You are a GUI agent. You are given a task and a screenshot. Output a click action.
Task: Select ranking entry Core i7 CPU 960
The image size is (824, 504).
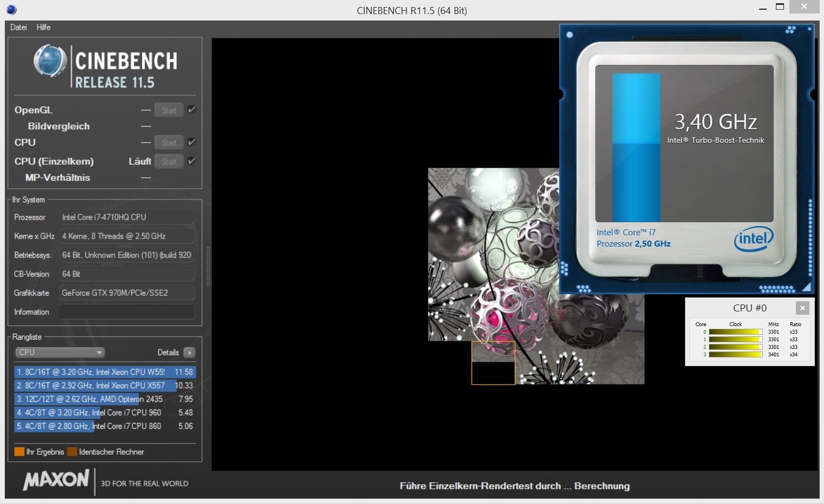(x=105, y=413)
